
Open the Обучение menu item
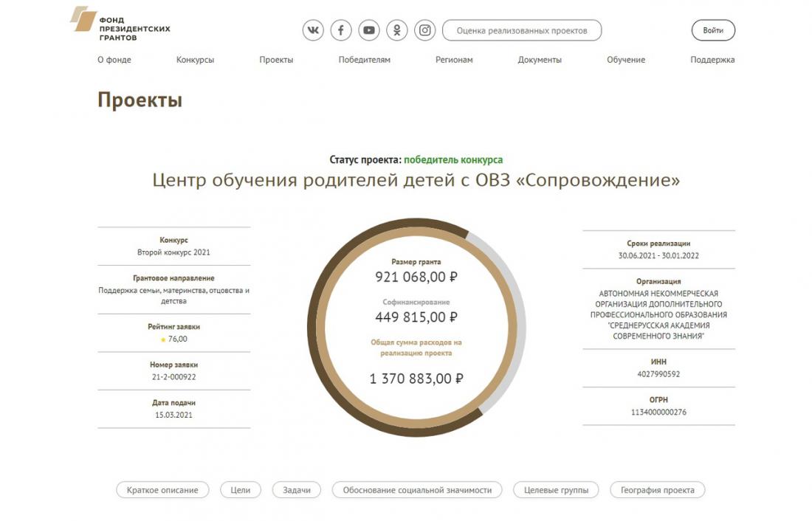point(626,60)
